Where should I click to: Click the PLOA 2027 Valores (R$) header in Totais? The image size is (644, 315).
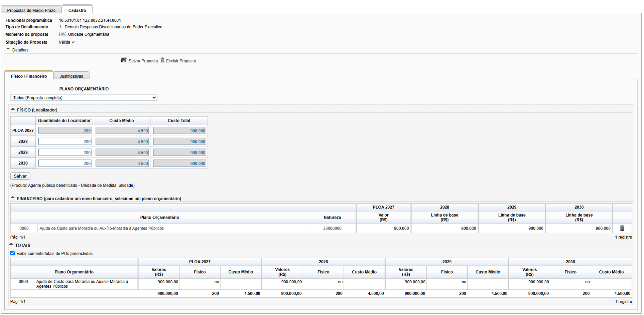click(x=159, y=272)
